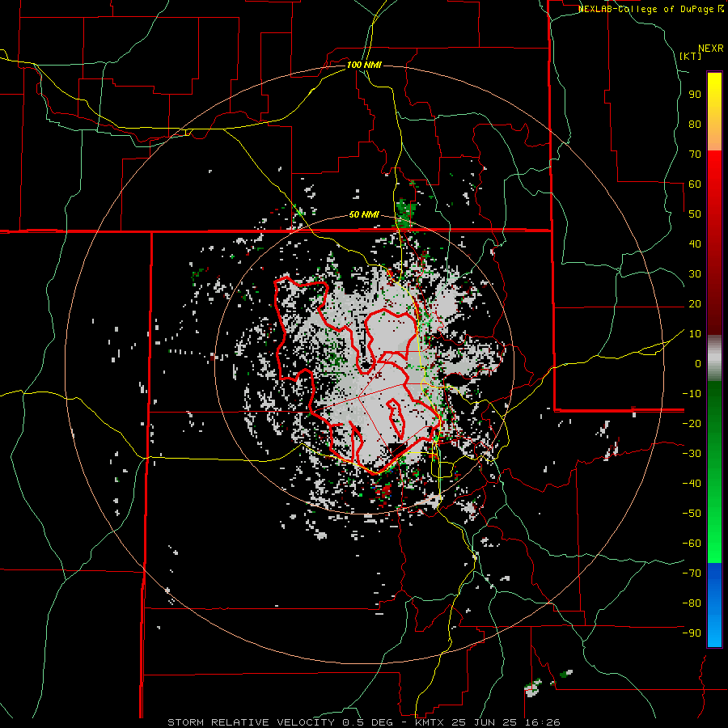Click the 10 value on velocity scale
728x728 pixels.
coord(695,334)
